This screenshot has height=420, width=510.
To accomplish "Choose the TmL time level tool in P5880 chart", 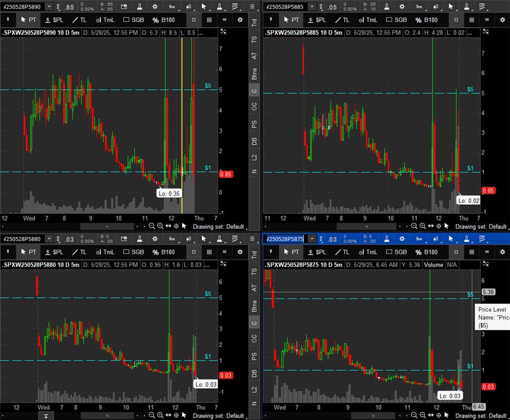I will coord(105,252).
